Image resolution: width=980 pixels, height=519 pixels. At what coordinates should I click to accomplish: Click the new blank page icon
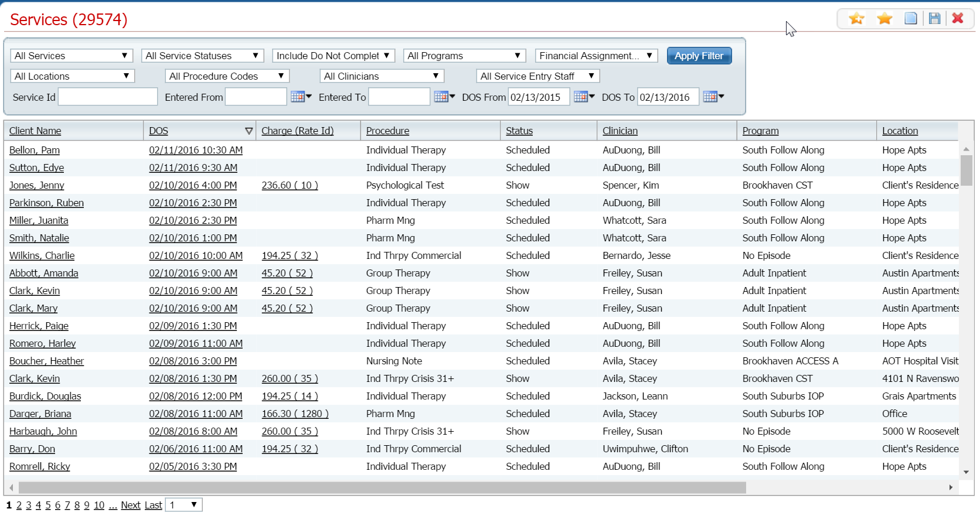(910, 19)
